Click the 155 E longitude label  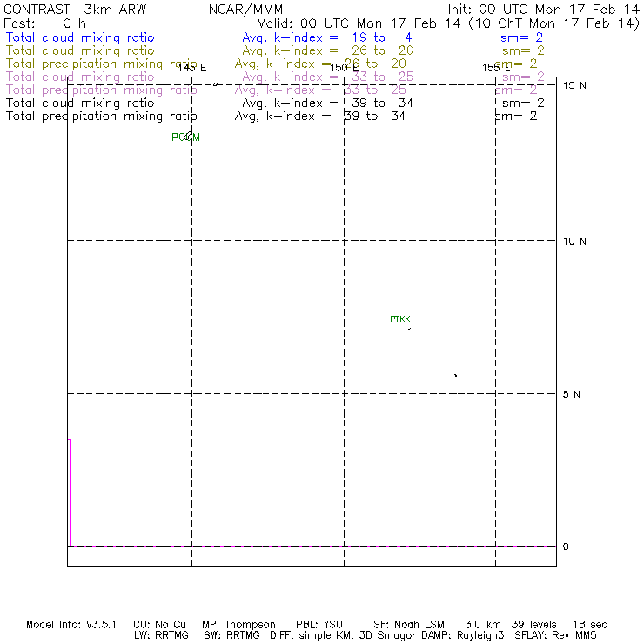click(x=496, y=68)
